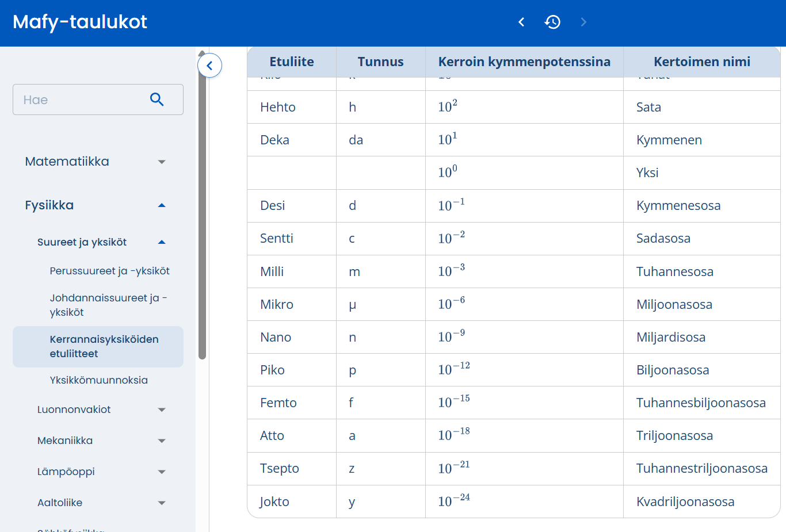
Task: Click the Suureet ja yksiköt label
Action: tap(82, 242)
